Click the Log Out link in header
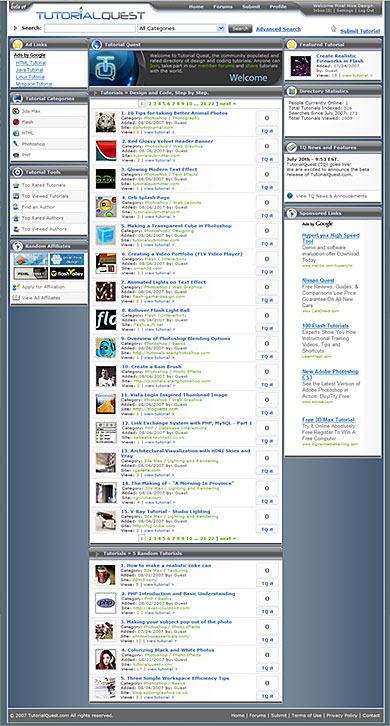The width and height of the screenshot is (390, 726). pyautogui.click(x=366, y=10)
